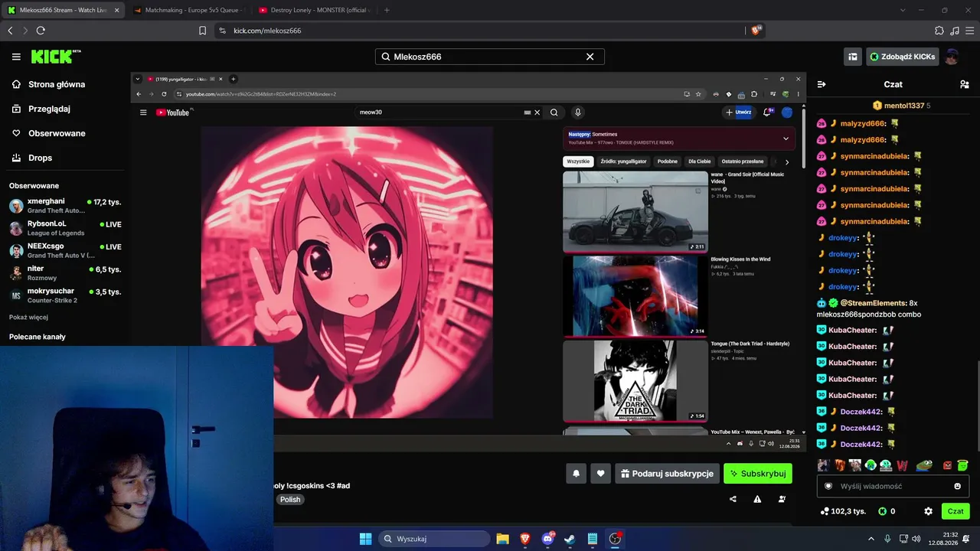Report the stream with warning icon

point(757,499)
